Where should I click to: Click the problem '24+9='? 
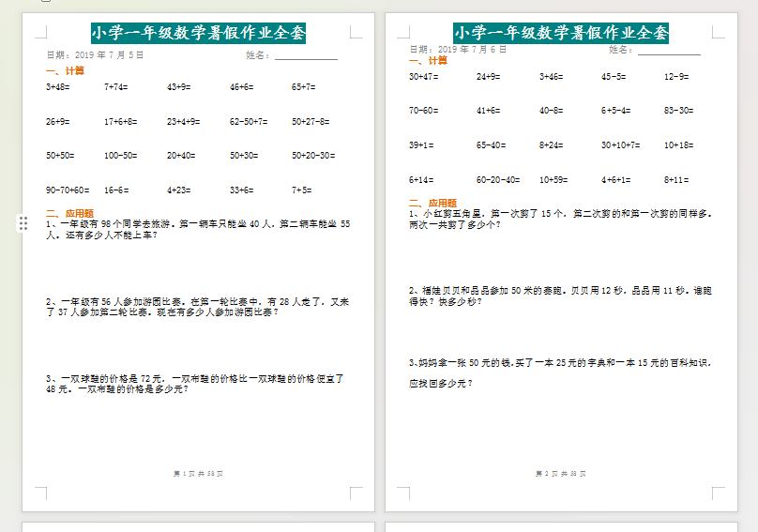click(x=488, y=77)
